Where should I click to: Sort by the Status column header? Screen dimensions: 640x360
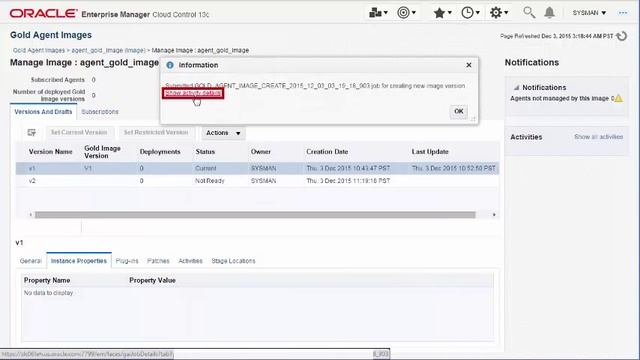(205, 152)
